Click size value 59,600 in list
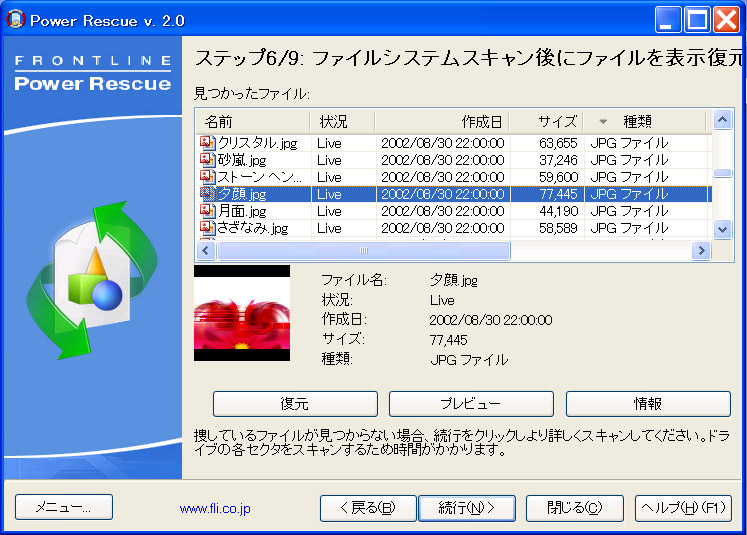 click(x=558, y=177)
